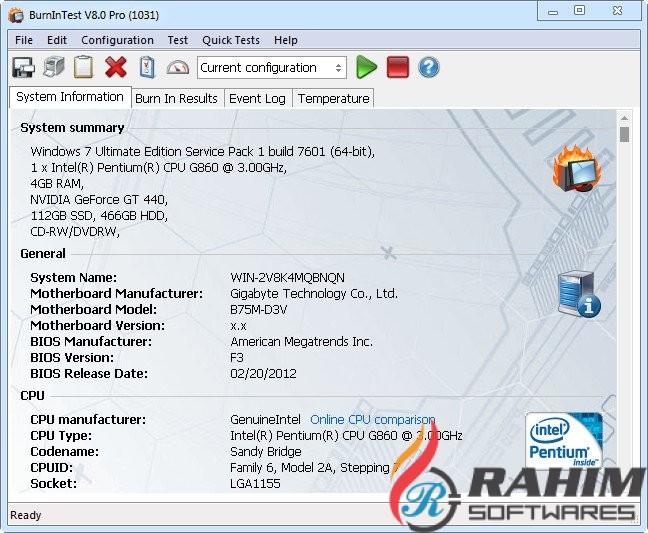Switch to the Burn In Results tab
This screenshot has width=648, height=533.
point(176,98)
